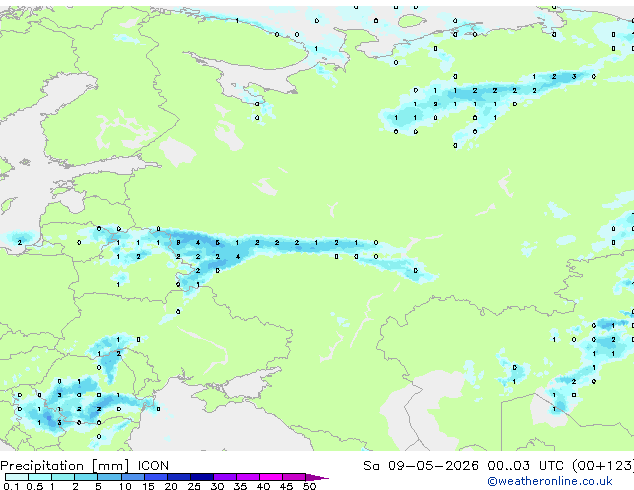Pick the 15–20 mm legend color swatch
This screenshot has height=490, width=634.
(x=156, y=477)
